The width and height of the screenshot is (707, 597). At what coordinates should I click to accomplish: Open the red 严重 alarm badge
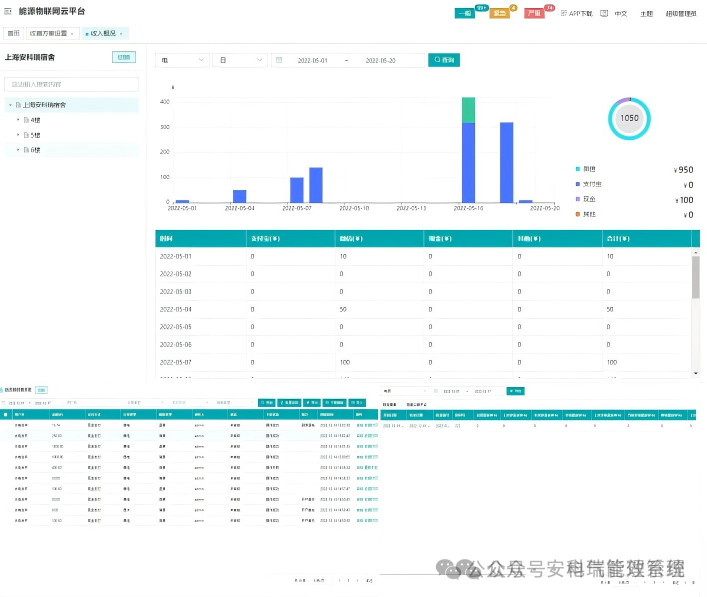pos(534,13)
